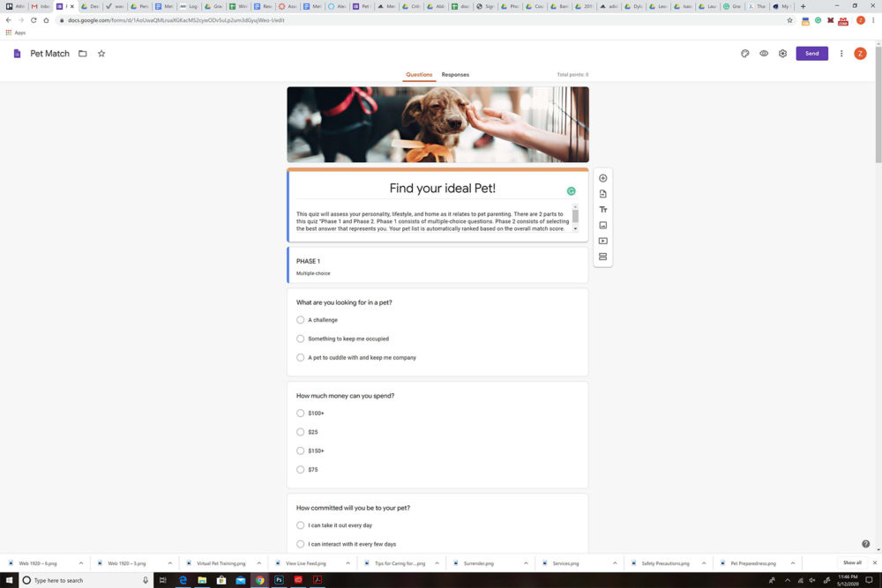Open the Windows Start menu
882x588 pixels.
pyautogui.click(x=9, y=579)
